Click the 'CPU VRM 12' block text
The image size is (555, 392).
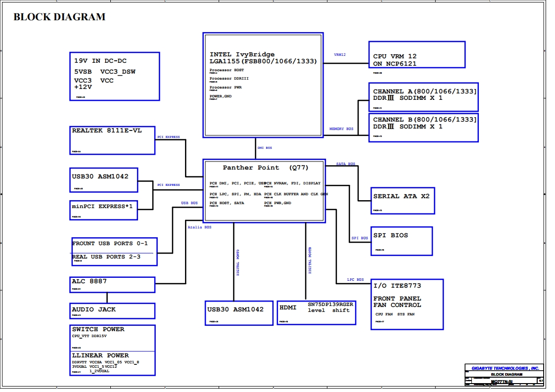[x=395, y=56]
